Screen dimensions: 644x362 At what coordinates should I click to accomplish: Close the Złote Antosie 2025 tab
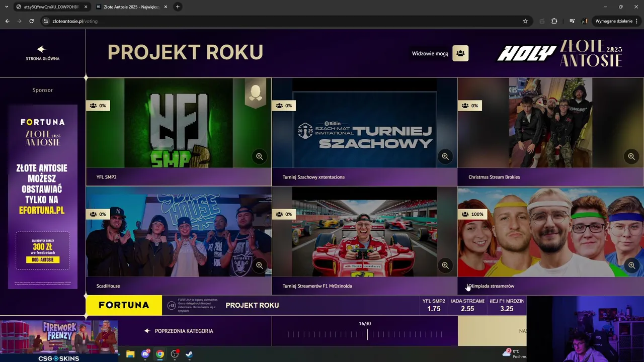(x=166, y=7)
